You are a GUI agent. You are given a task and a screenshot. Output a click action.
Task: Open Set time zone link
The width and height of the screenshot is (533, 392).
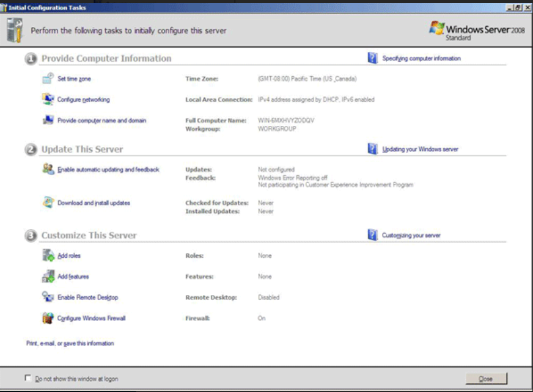click(x=74, y=79)
